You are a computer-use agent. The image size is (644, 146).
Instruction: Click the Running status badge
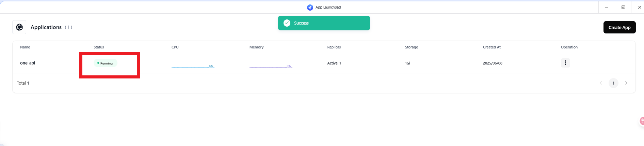pyautogui.click(x=106, y=63)
